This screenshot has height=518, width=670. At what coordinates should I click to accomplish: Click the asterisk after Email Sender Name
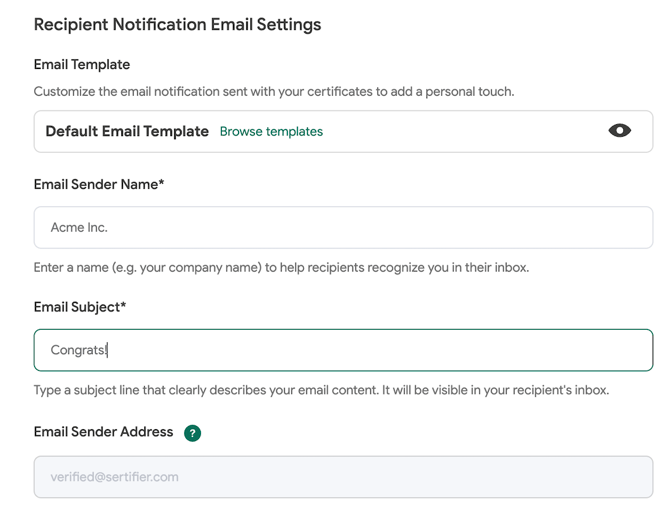[161, 184]
